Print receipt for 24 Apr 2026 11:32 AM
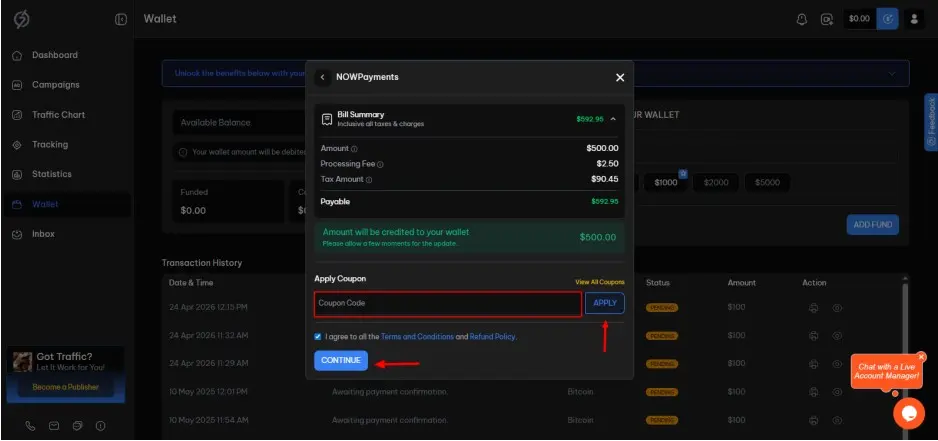 pyautogui.click(x=814, y=336)
